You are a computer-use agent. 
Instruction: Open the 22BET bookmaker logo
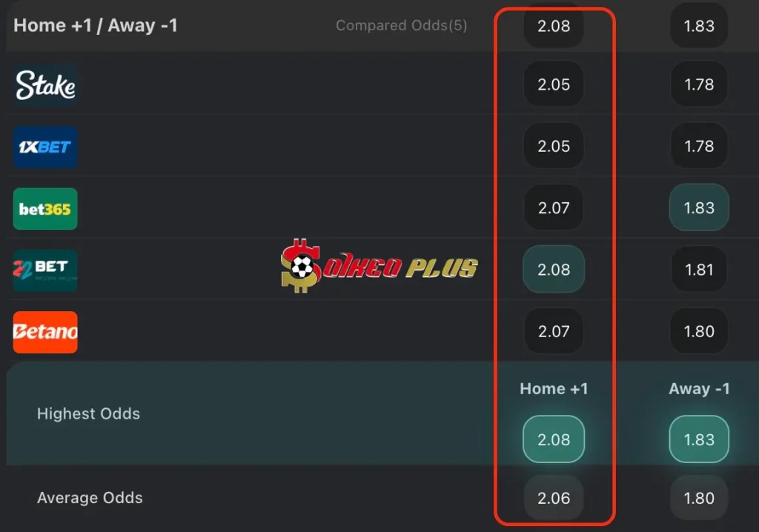tap(45, 270)
